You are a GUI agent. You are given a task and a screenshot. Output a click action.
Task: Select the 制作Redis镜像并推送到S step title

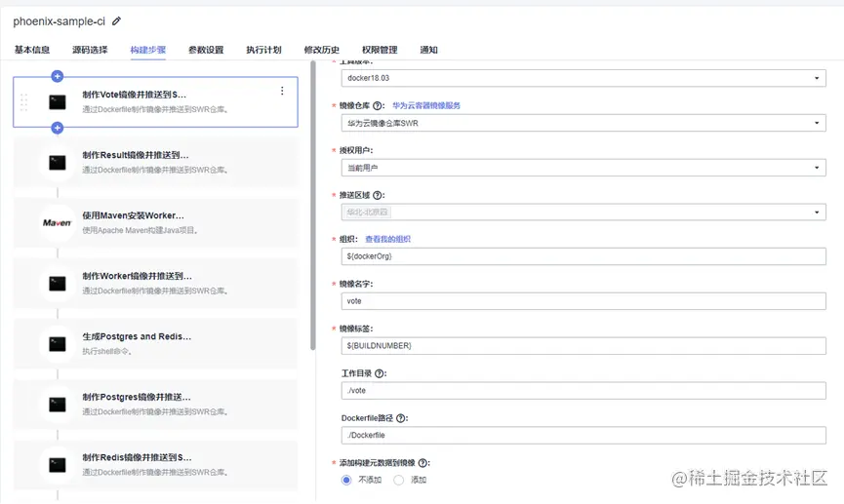coord(138,457)
